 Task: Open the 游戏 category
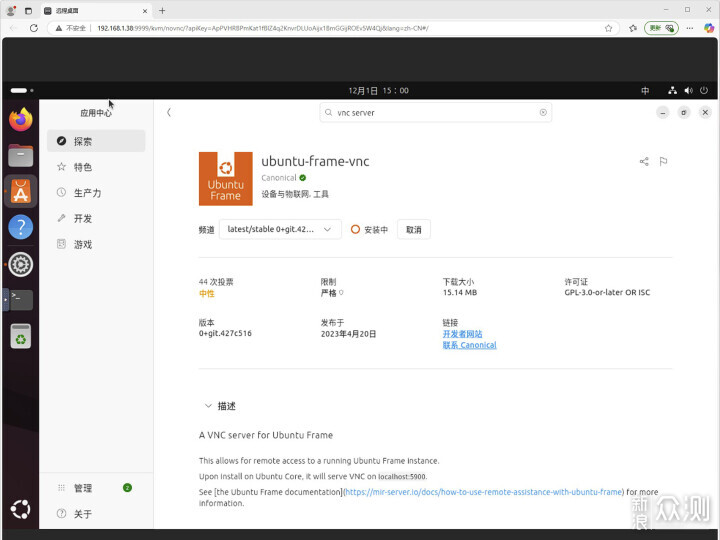click(96, 244)
